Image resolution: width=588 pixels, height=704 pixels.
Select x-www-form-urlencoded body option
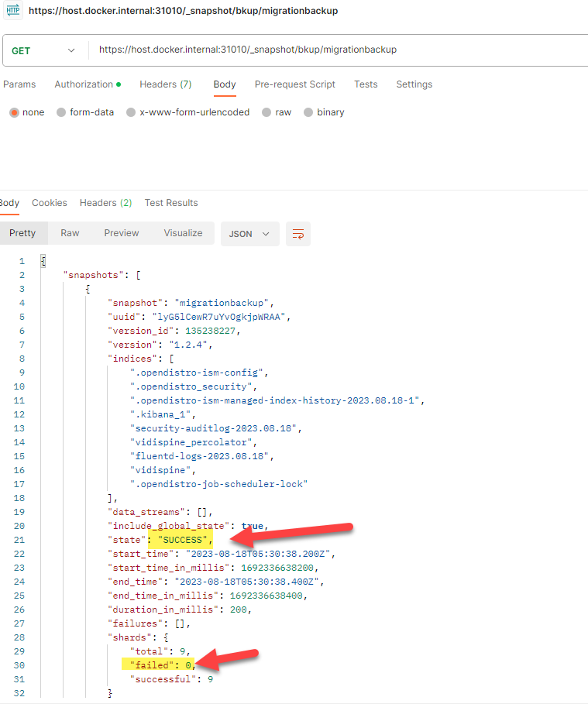pos(131,112)
